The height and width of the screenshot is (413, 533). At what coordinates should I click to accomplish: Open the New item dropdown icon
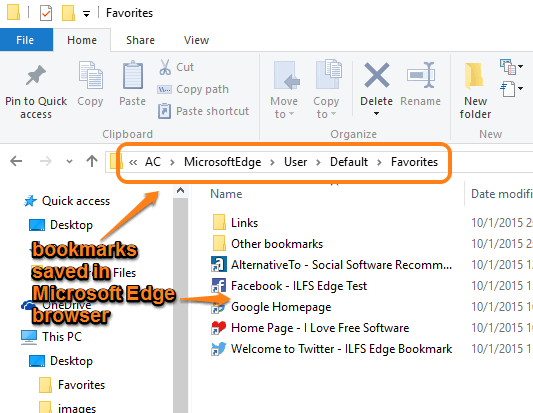click(x=511, y=67)
